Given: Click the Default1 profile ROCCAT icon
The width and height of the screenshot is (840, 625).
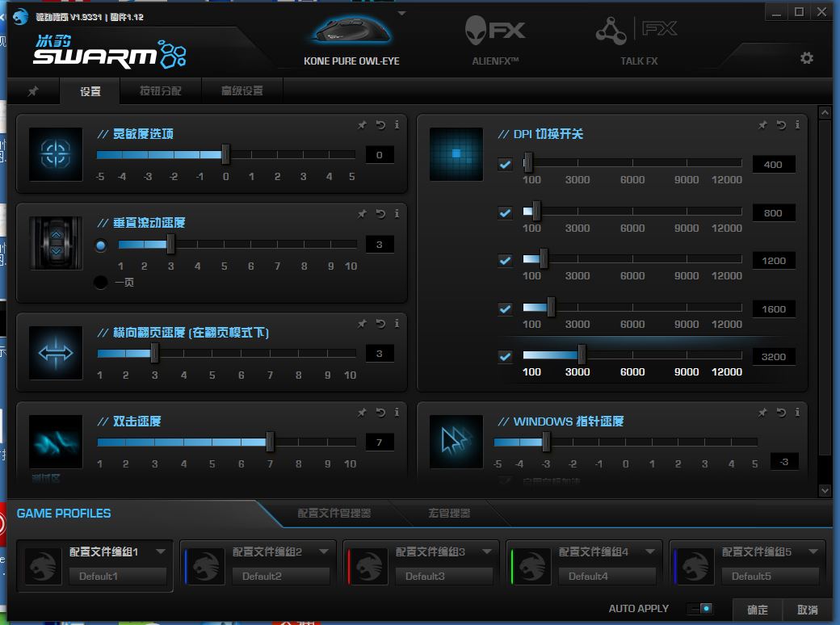Looking at the screenshot, I should [x=44, y=565].
